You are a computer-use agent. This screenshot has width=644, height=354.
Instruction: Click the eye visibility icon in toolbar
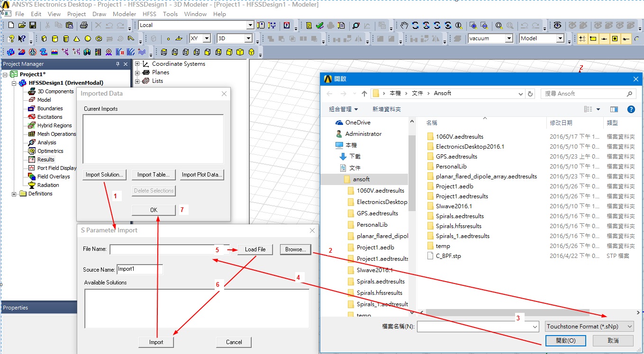tap(558, 25)
